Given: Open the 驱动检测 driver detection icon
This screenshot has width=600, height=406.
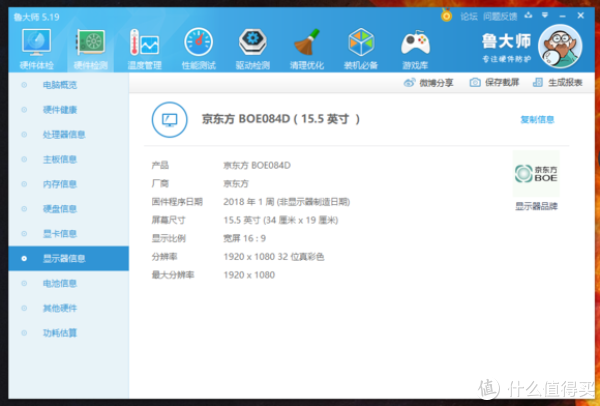Looking at the screenshot, I should pyautogui.click(x=253, y=49).
